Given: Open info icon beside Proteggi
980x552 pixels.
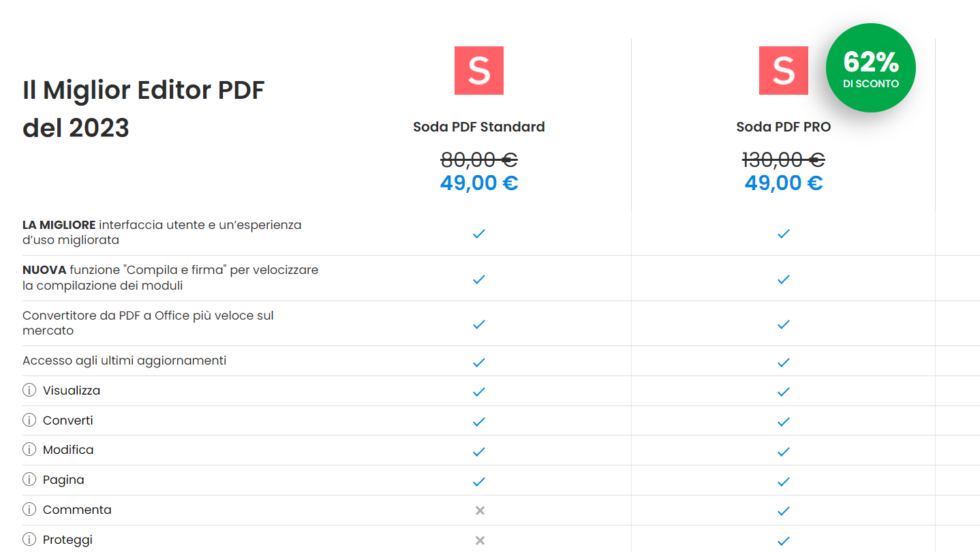Looking at the screenshot, I should [x=29, y=540].
